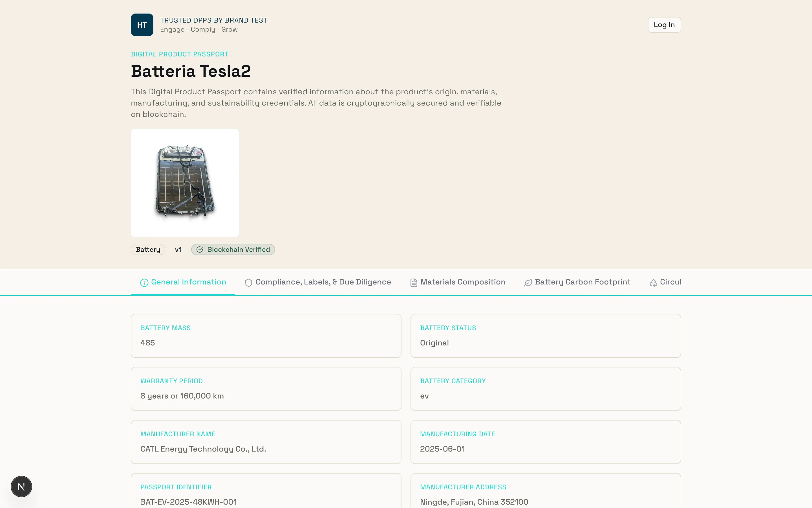Select the battery mass value 485
The width and height of the screenshot is (812, 508).
point(148,343)
